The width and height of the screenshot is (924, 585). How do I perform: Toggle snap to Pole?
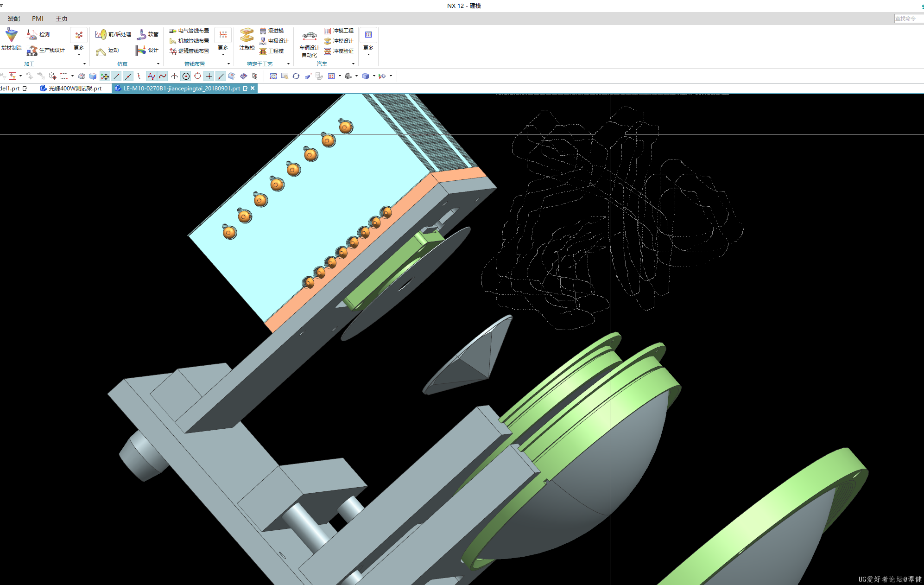tap(151, 76)
